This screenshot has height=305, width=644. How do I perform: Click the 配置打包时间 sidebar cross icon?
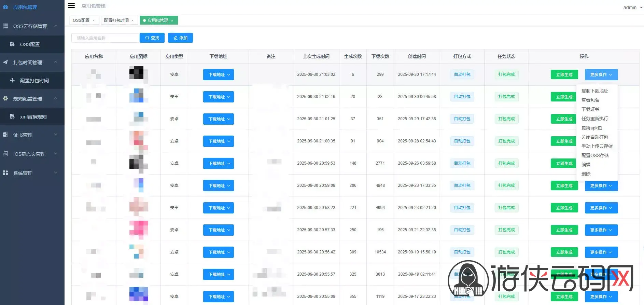[x=12, y=80]
